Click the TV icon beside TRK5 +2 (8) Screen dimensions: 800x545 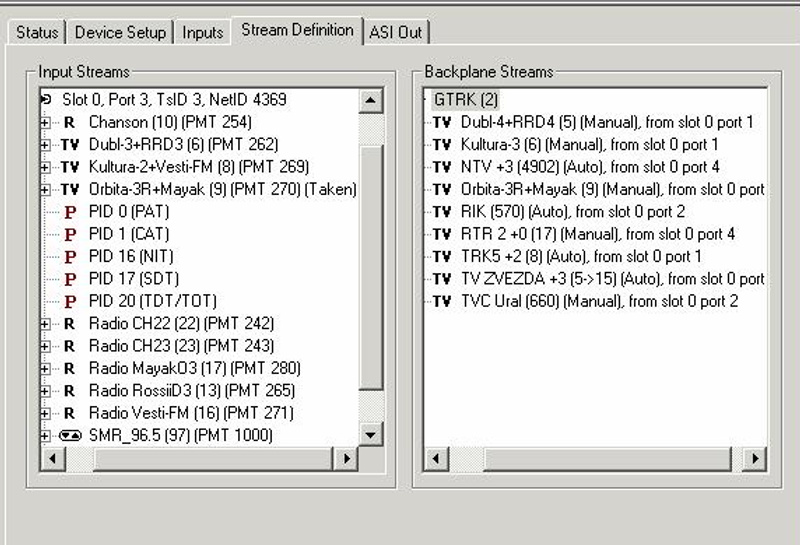(442, 257)
